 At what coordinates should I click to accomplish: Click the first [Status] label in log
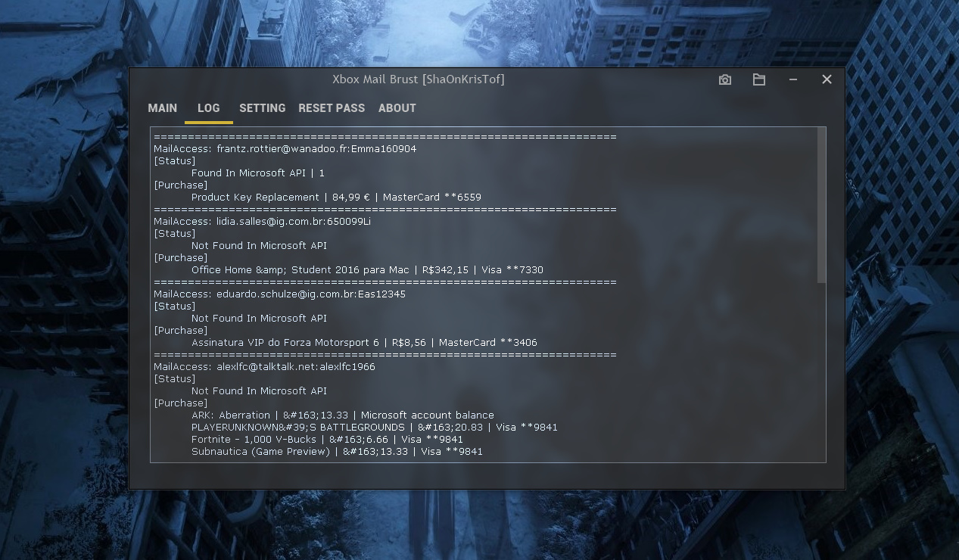click(x=175, y=161)
